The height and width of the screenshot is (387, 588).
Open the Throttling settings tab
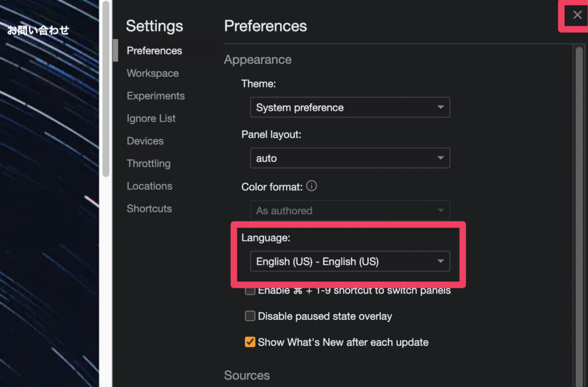pos(149,163)
